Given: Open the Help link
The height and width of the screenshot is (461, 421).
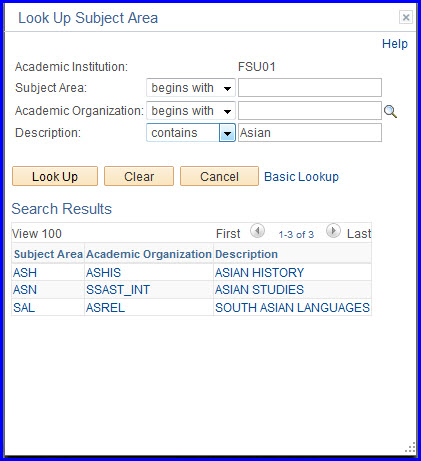Looking at the screenshot, I should (395, 44).
